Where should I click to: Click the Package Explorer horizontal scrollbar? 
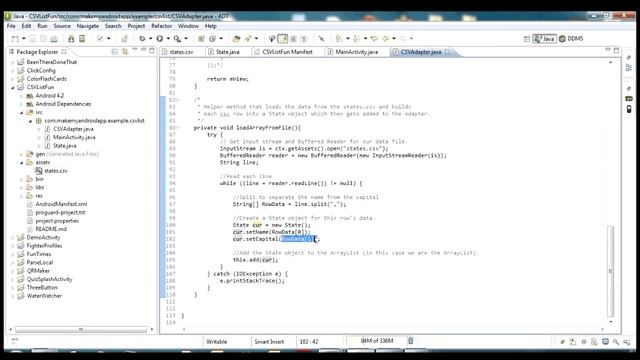pos(81,329)
